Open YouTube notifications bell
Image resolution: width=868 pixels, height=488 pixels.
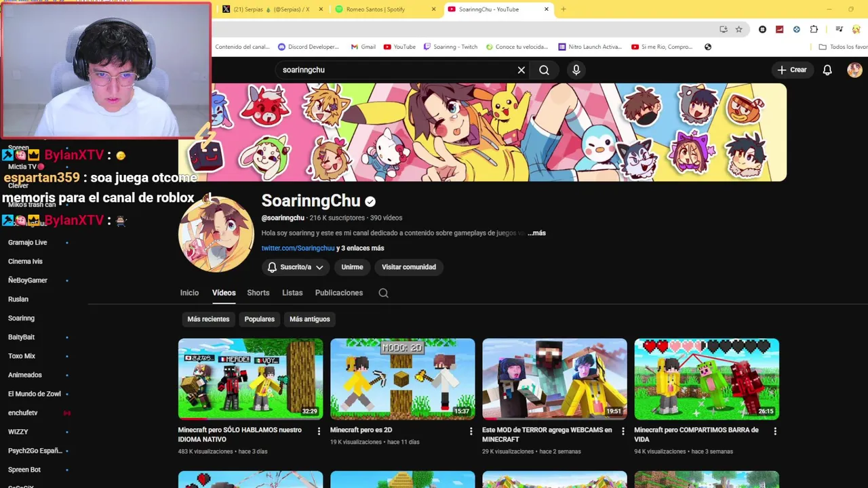pos(827,70)
